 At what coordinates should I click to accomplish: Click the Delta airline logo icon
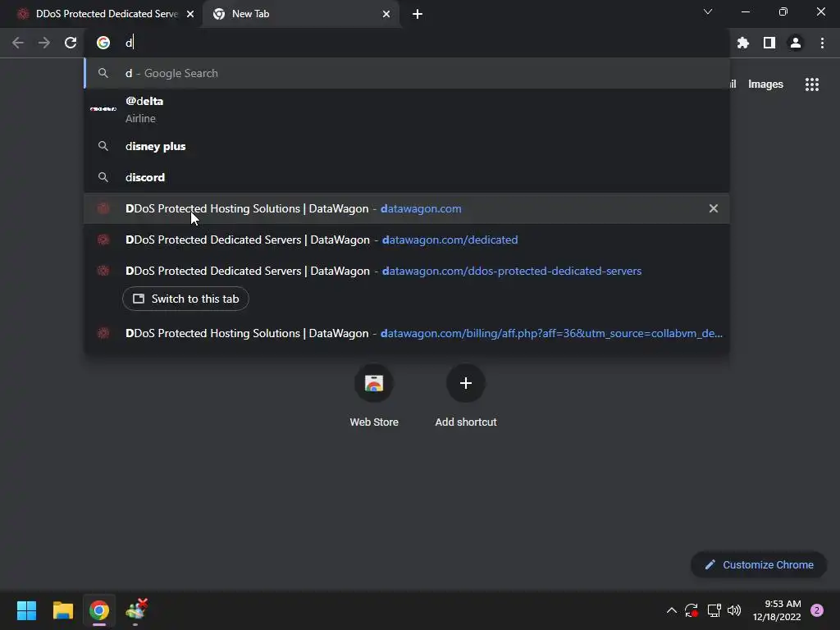click(103, 109)
